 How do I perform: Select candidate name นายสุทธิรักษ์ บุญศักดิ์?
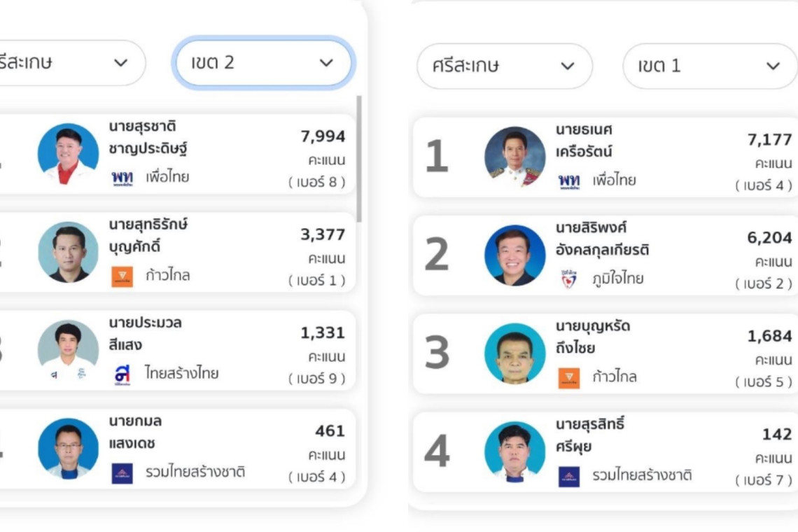click(x=148, y=236)
